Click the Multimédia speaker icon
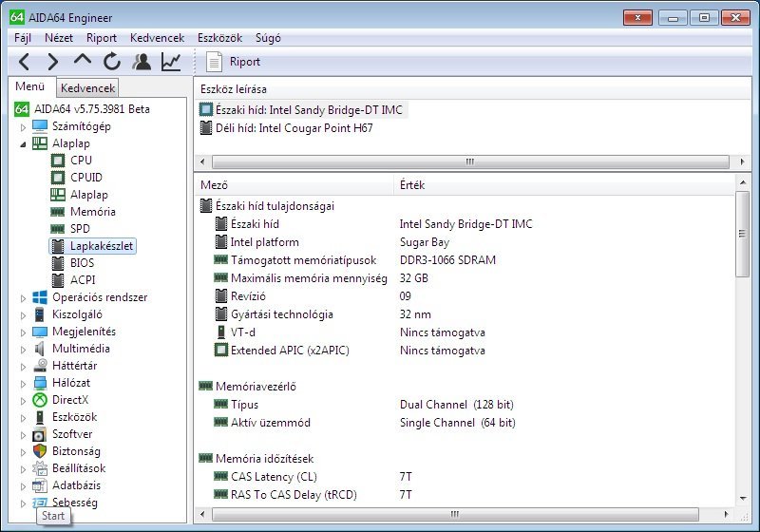760x532 pixels. (x=40, y=349)
